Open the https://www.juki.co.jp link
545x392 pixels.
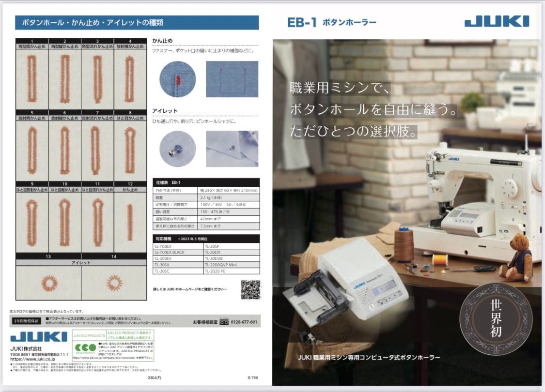tap(32, 359)
